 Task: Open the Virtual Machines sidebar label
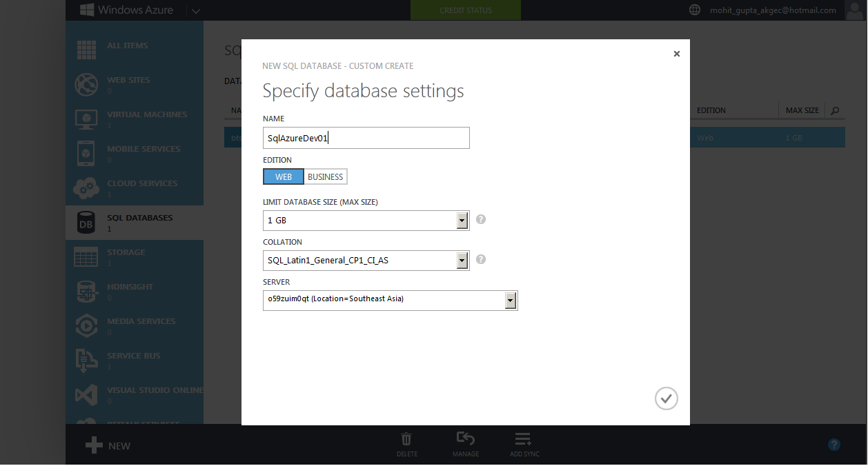pos(147,114)
